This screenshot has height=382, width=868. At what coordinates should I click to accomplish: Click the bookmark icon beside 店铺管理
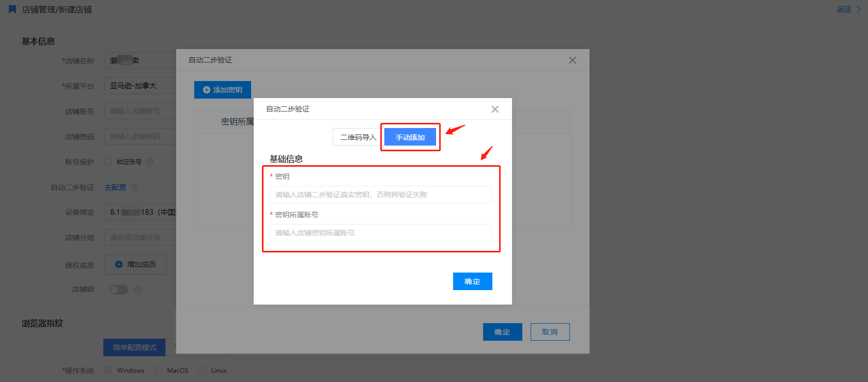coord(12,9)
